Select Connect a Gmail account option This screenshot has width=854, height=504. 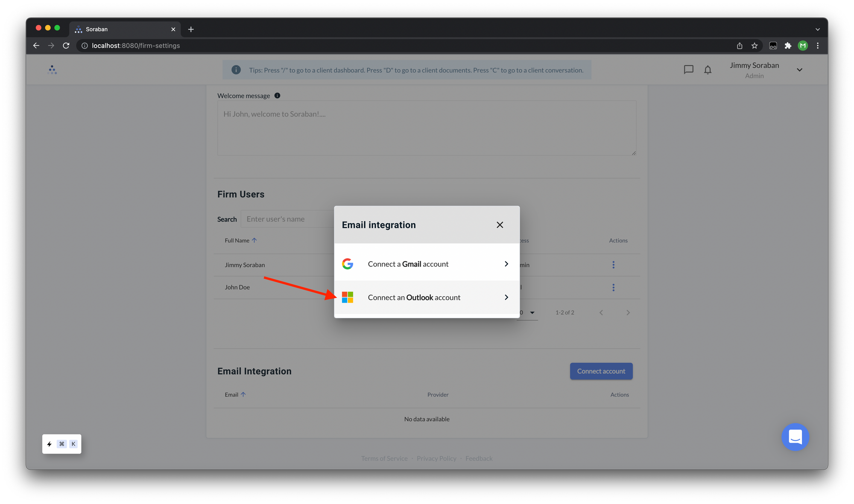point(427,264)
